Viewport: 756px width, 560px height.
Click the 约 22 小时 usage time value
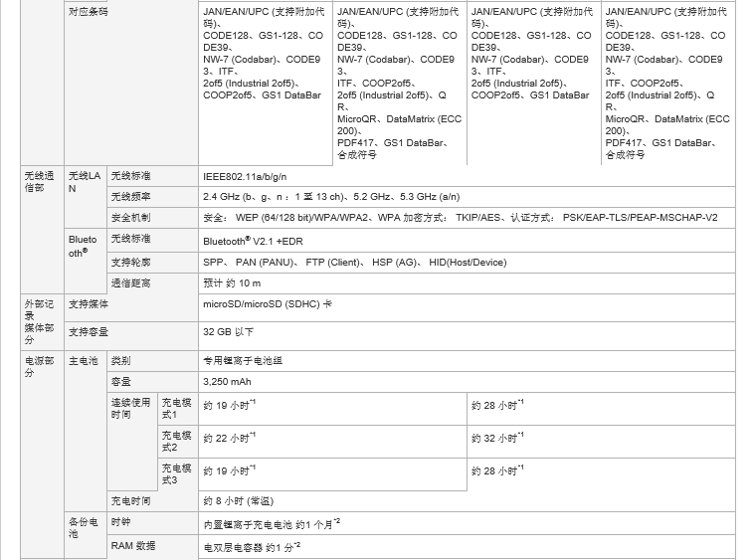[229, 438]
